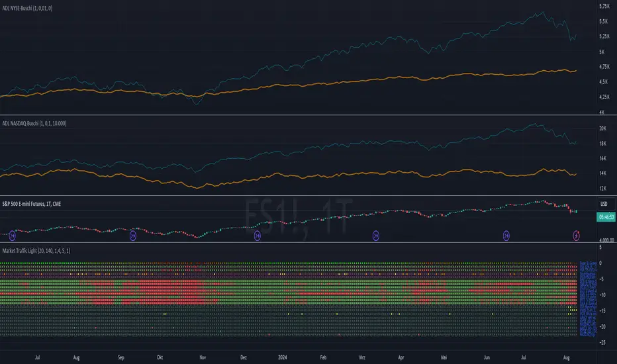The width and height of the screenshot is (617, 364).
Task: Click the Mai date label on time axis
Action: coord(444,357)
